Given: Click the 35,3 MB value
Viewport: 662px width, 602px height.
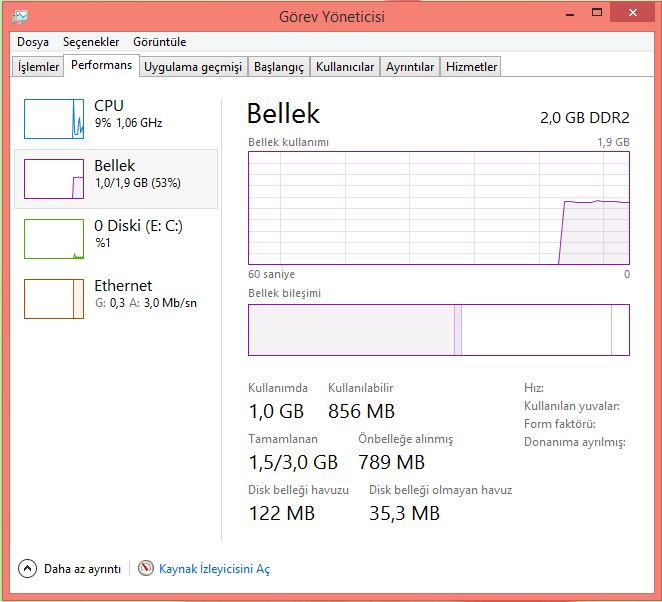Looking at the screenshot, I should pos(404,513).
